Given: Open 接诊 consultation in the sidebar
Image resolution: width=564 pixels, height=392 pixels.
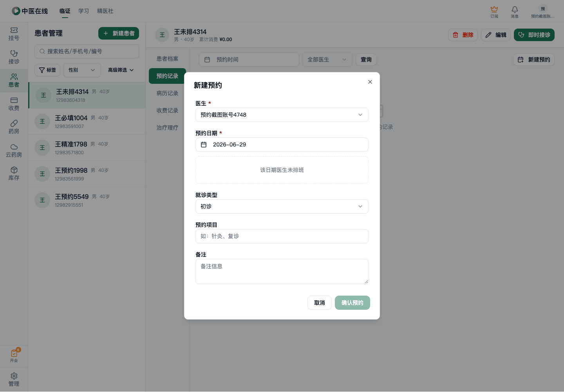Looking at the screenshot, I should click(14, 57).
